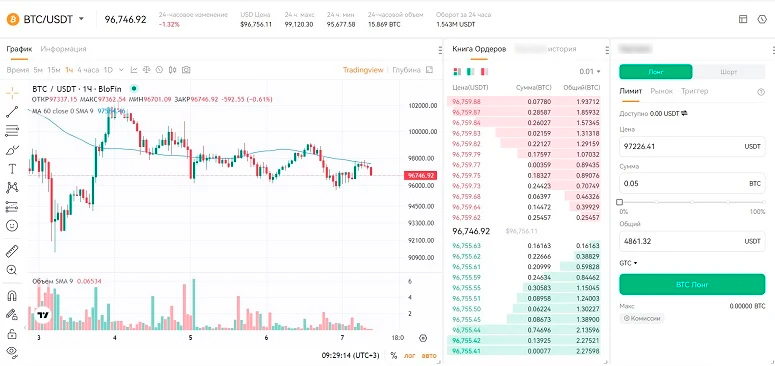Expand the chart to fullscreen
The width and height of the screenshot is (775, 366).
point(429,70)
